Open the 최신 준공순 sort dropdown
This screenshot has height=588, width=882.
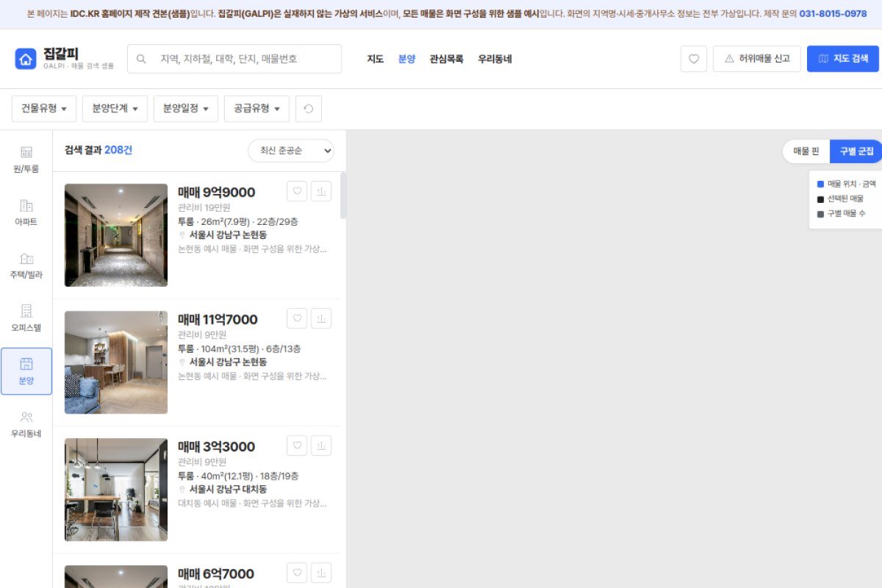point(291,151)
